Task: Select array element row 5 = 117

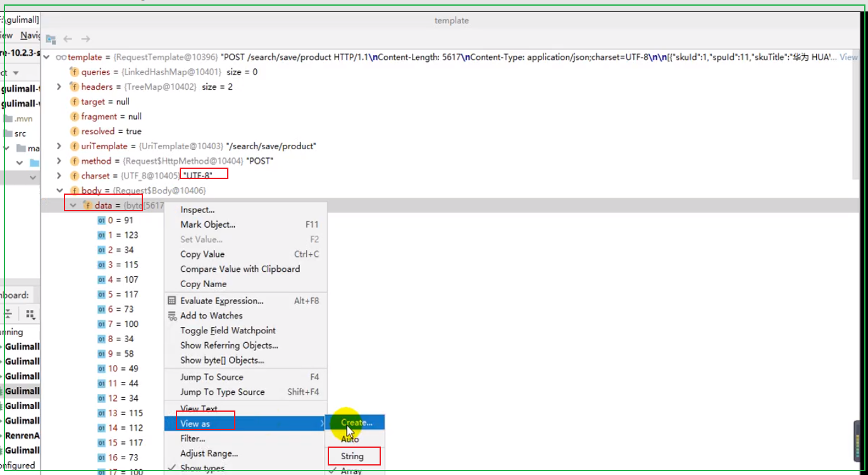Action: pyautogui.click(x=118, y=295)
